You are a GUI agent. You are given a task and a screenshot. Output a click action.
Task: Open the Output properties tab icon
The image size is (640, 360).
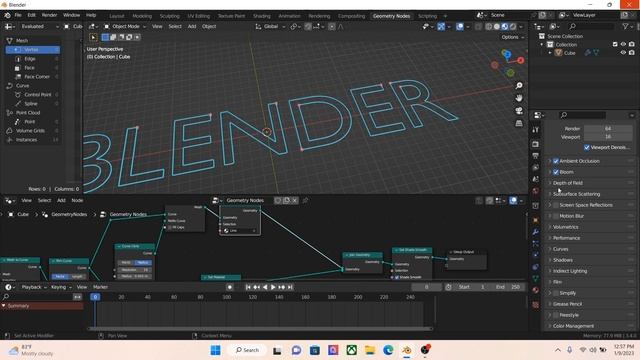536,156
